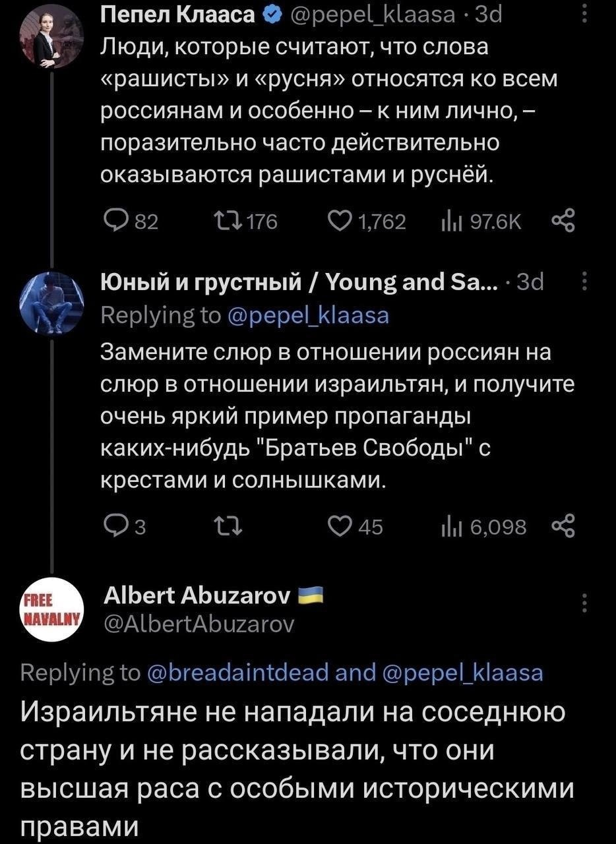
Task: Share the Юный и грустный reply
Action: [566, 525]
